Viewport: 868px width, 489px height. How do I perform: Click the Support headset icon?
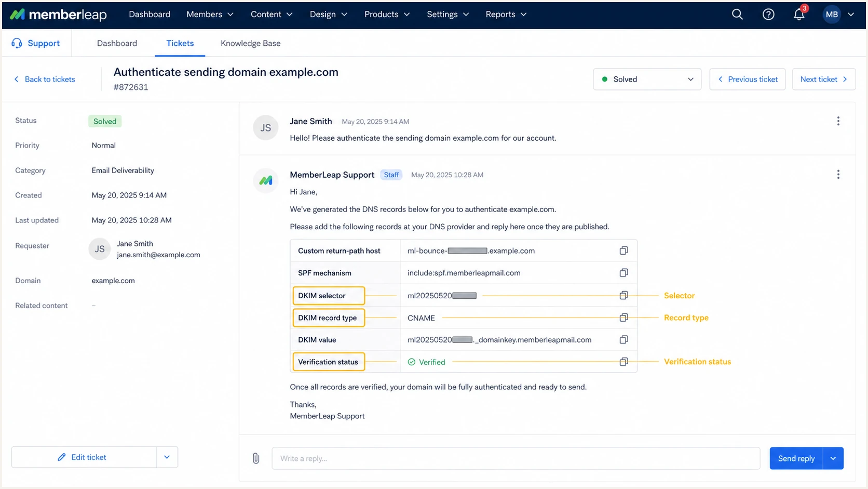[17, 43]
